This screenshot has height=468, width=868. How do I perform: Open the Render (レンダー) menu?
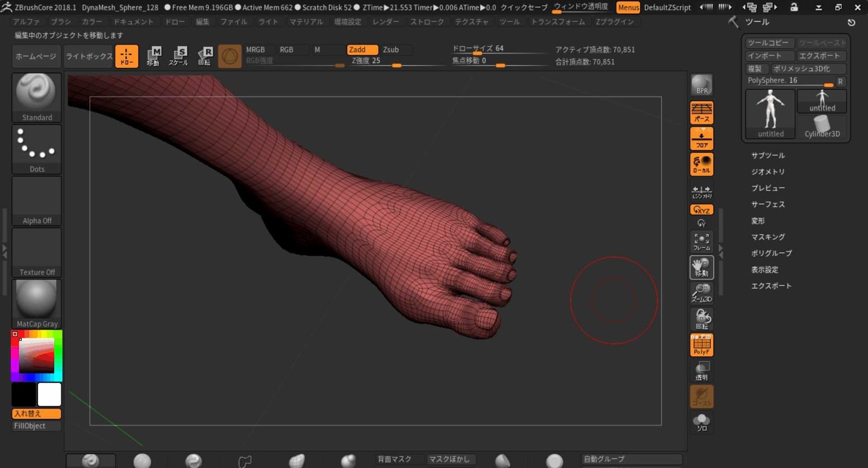point(386,22)
